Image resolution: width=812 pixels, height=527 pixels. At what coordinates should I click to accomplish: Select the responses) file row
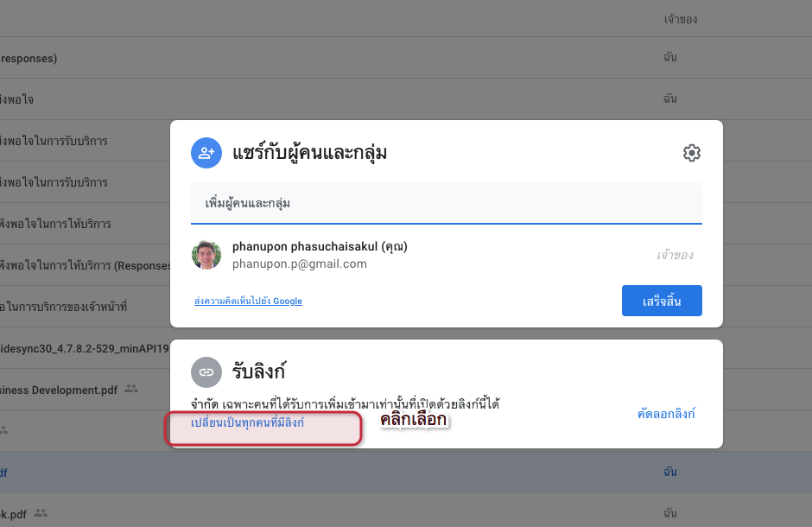click(x=406, y=58)
